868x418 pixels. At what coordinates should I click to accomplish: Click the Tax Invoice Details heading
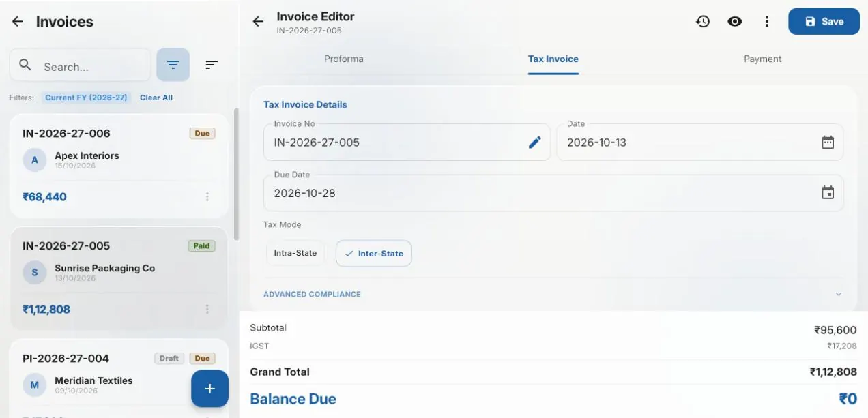305,104
